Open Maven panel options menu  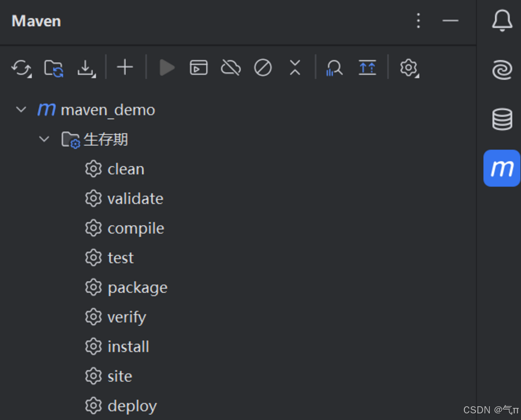coord(418,21)
